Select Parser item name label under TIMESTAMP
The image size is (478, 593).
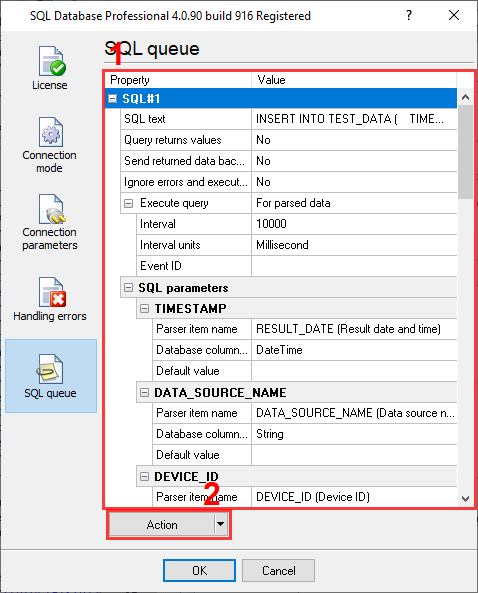point(197,329)
